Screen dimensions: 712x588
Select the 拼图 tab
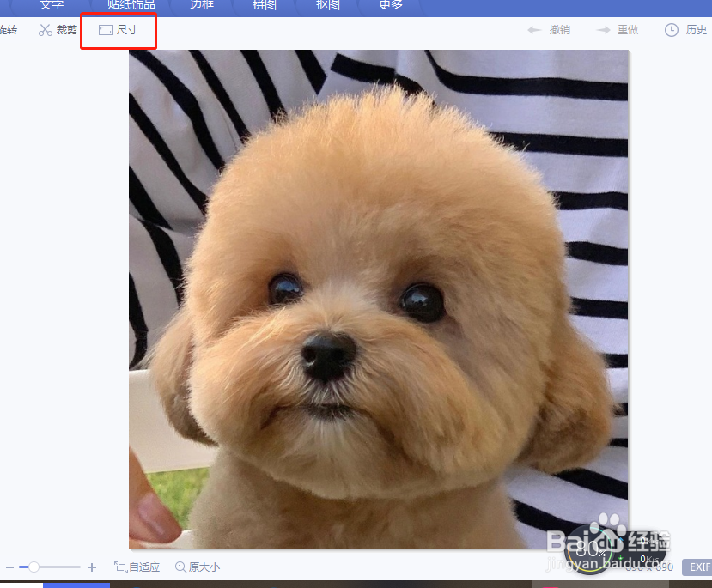pyautogui.click(x=264, y=5)
